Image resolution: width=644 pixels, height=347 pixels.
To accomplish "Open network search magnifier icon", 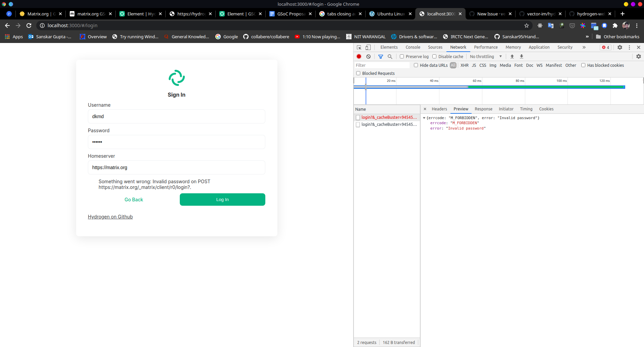I will (x=390, y=56).
